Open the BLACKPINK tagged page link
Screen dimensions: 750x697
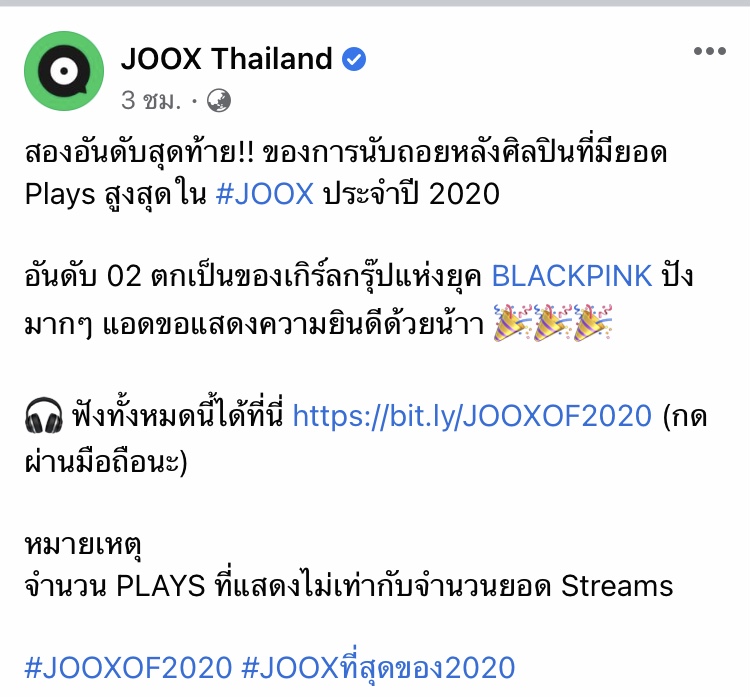pos(572,276)
